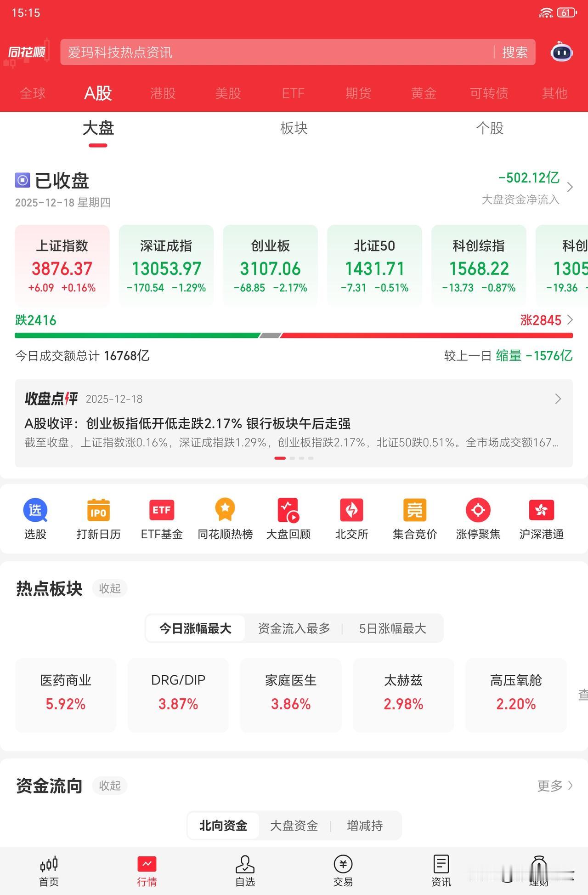Open the 北证50 index card

(374, 265)
